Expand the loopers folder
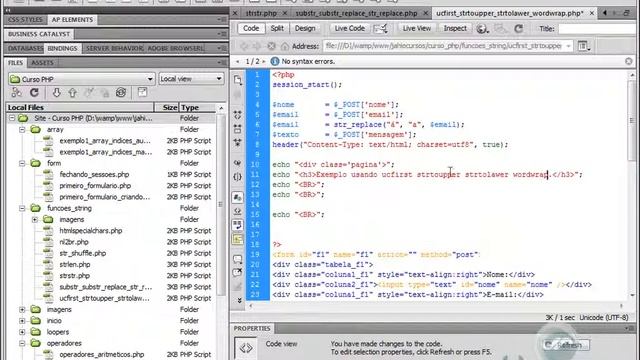640x360 pixels. [x=22, y=332]
